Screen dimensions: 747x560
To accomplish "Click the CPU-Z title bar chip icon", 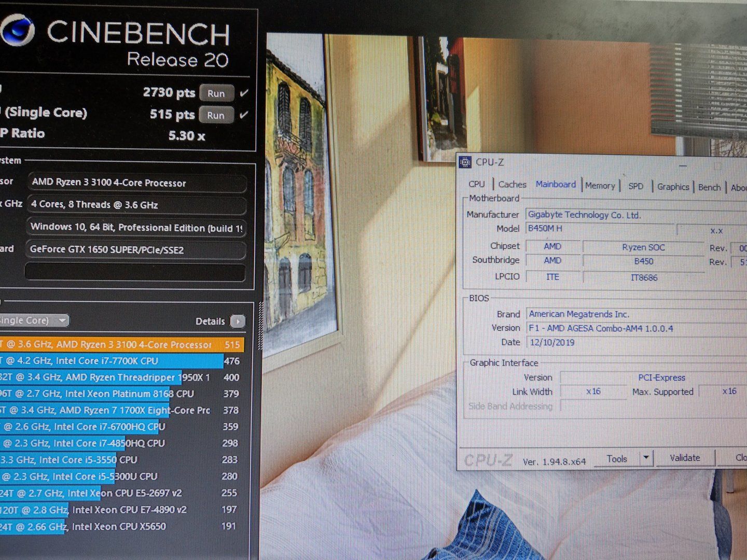I will pos(465,162).
